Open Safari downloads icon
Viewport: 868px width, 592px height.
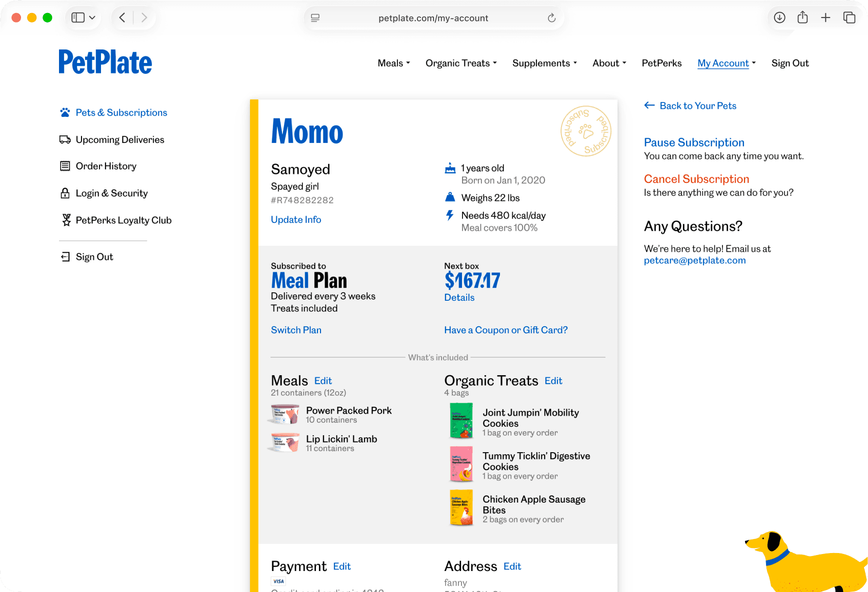click(x=779, y=17)
